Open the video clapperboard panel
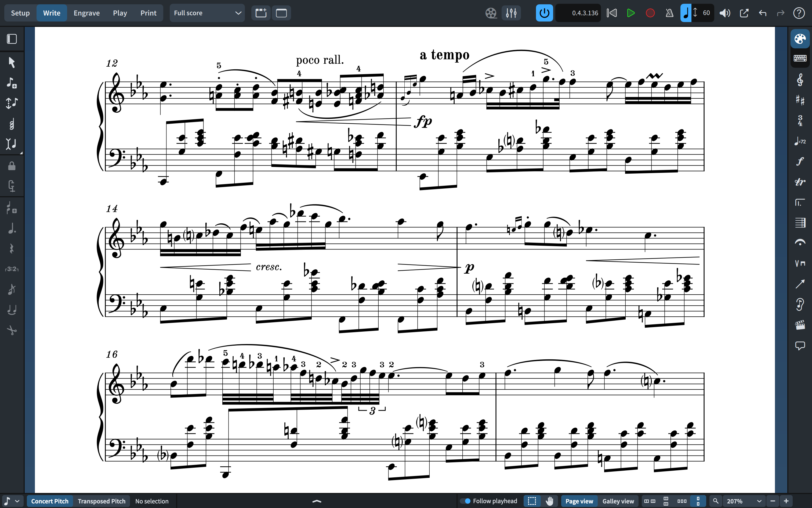The height and width of the screenshot is (508, 812). click(x=800, y=325)
